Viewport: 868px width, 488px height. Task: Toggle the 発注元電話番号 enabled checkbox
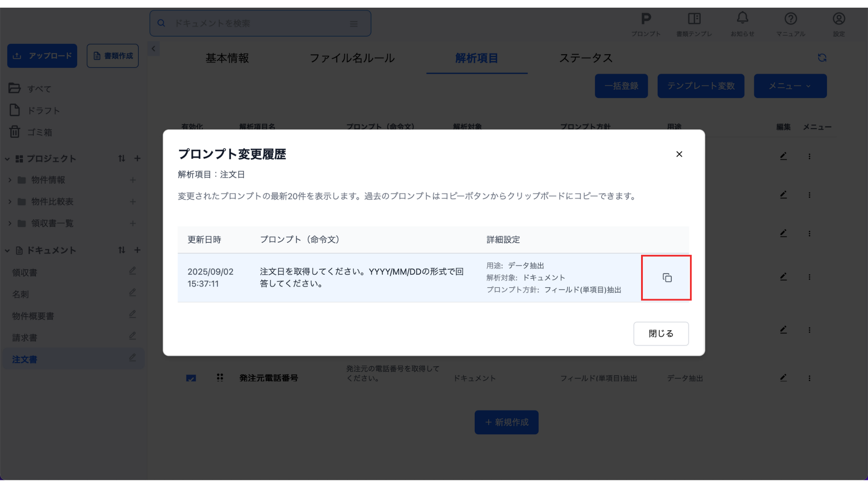(x=191, y=378)
